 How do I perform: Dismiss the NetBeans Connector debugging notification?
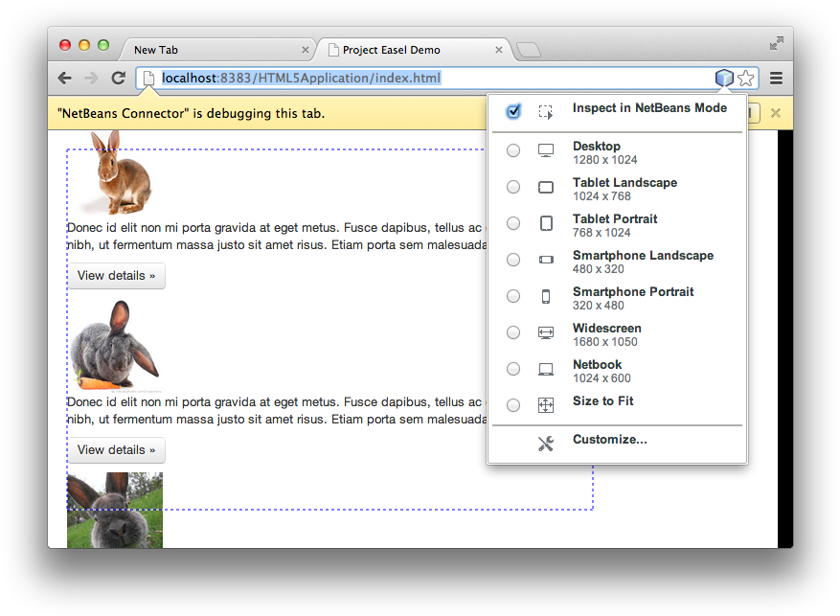(x=776, y=112)
